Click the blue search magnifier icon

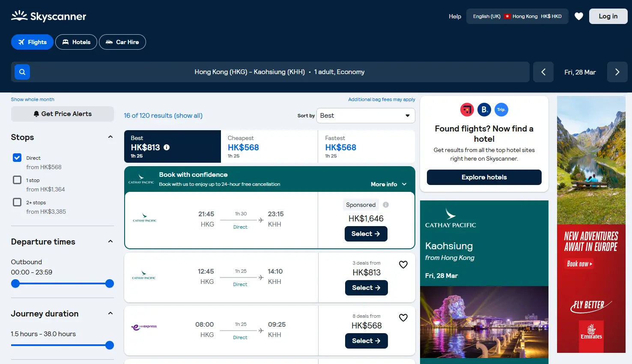pyautogui.click(x=22, y=72)
